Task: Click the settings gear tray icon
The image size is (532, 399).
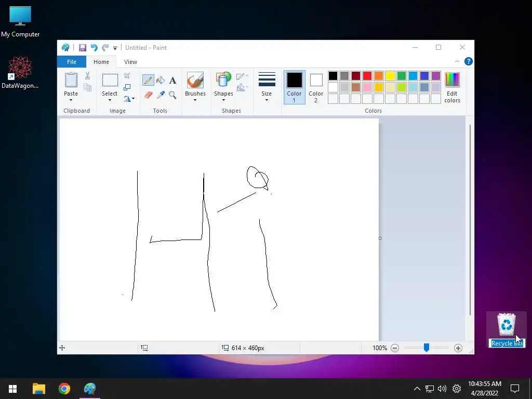Action: pyautogui.click(x=457, y=389)
